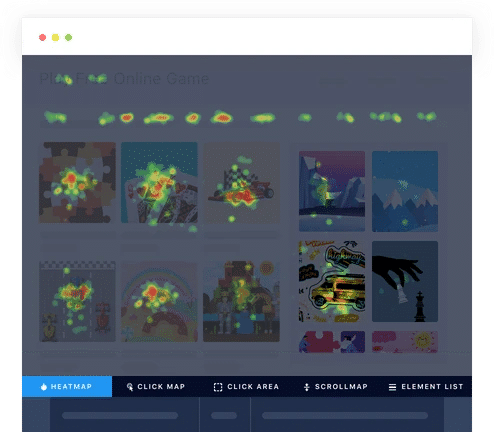The height and width of the screenshot is (432, 494).
Task: Click the snowy blue mountains game thumbnail
Action: coord(405,191)
